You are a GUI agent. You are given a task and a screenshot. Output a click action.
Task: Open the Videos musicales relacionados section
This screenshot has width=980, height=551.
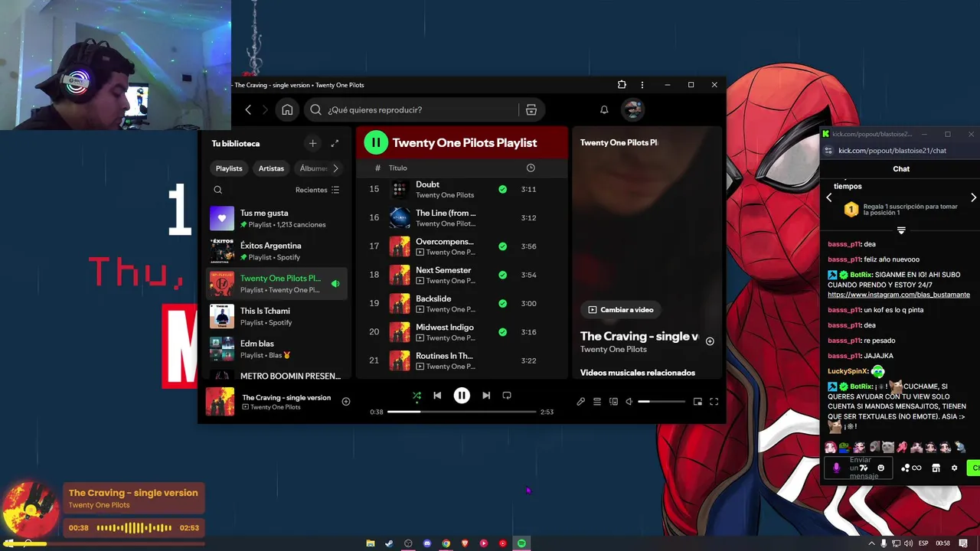click(x=638, y=373)
